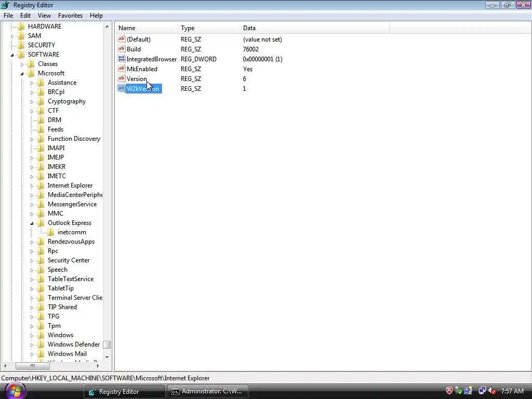Click the Security Center folder icon
532x399 pixels.
coord(41,260)
